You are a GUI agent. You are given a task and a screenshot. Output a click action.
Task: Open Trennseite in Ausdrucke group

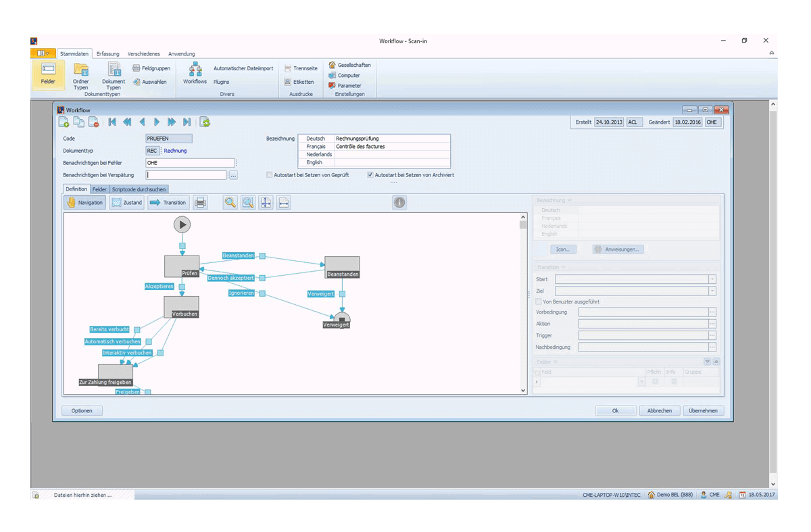301,68
